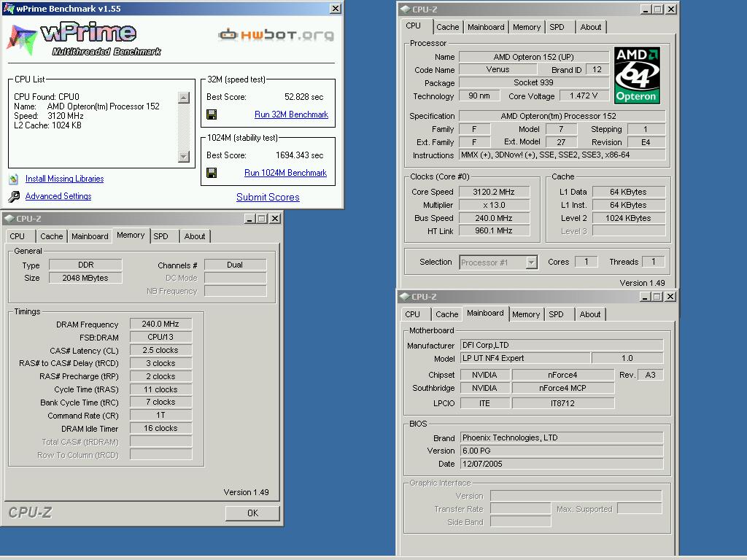Click the Install Missing Libraries icon

pos(14,179)
